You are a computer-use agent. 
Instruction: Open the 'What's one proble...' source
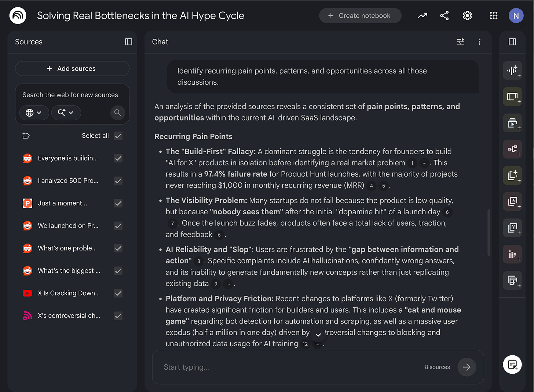click(67, 248)
